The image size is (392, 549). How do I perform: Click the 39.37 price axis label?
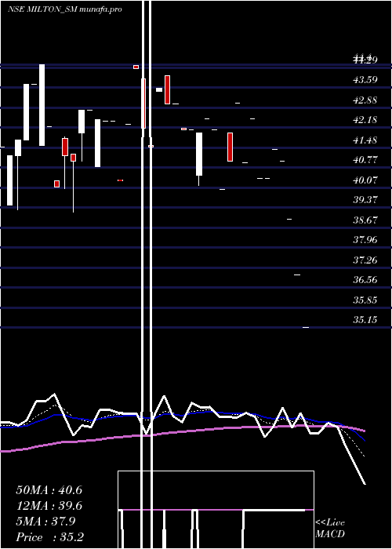[x=365, y=200]
